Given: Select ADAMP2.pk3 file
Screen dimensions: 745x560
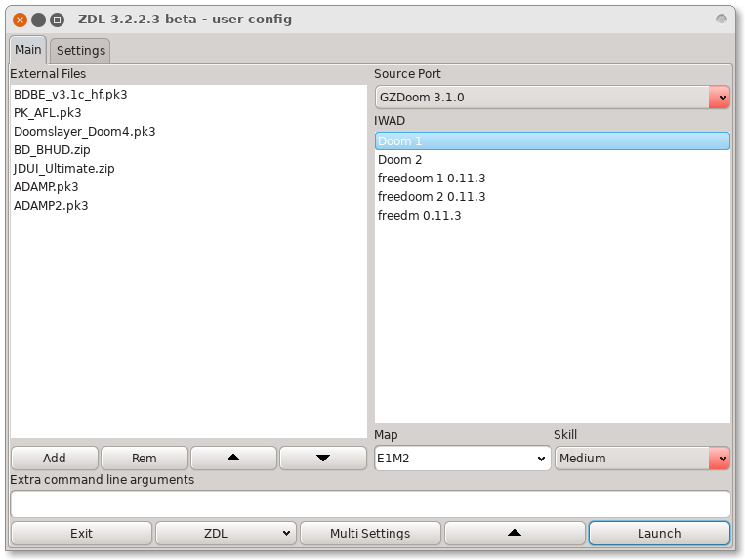Looking at the screenshot, I should click(188, 205).
